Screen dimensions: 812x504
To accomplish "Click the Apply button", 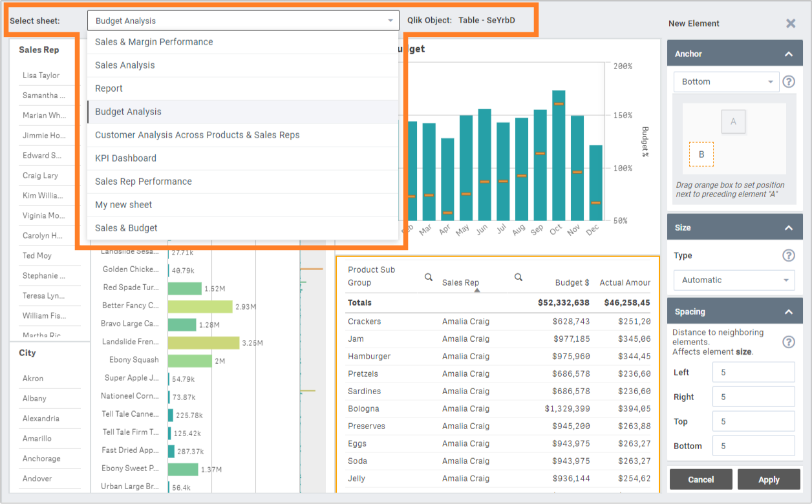I will (x=769, y=479).
